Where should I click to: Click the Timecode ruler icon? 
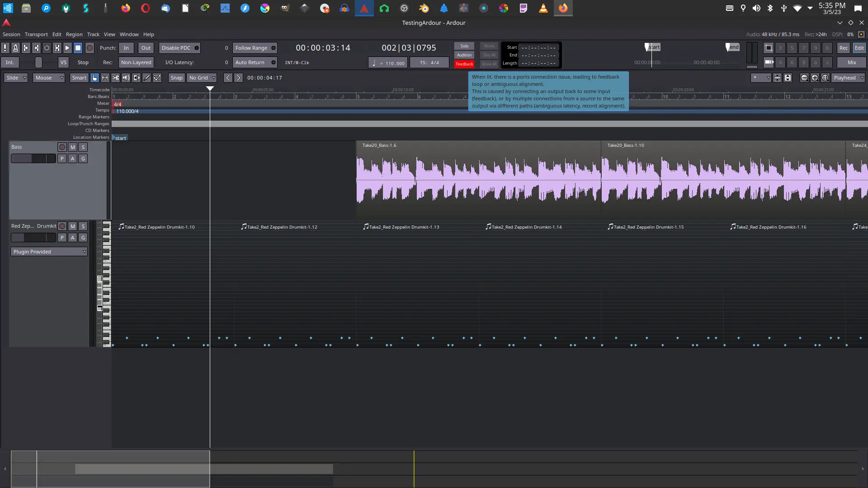(99, 89)
